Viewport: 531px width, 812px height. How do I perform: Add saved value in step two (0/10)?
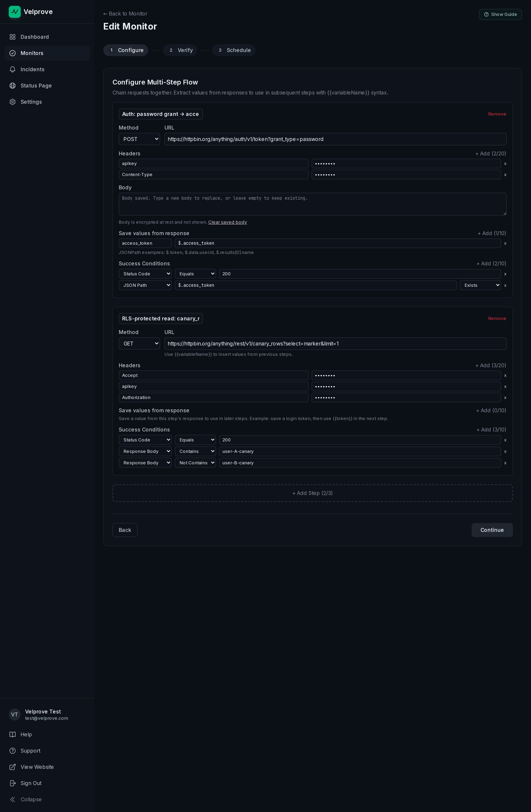(x=491, y=410)
